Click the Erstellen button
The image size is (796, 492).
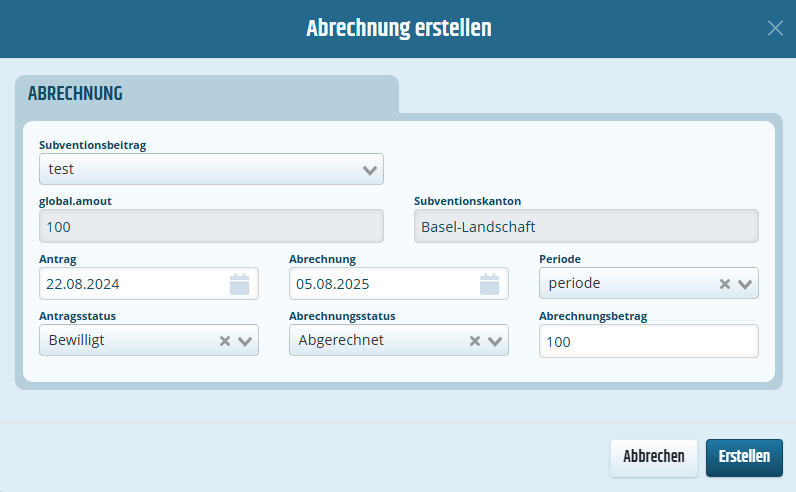744,458
